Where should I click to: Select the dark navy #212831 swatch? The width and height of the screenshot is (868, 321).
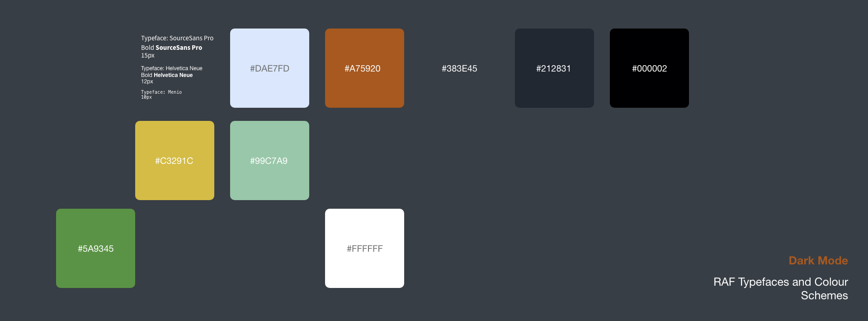point(554,68)
